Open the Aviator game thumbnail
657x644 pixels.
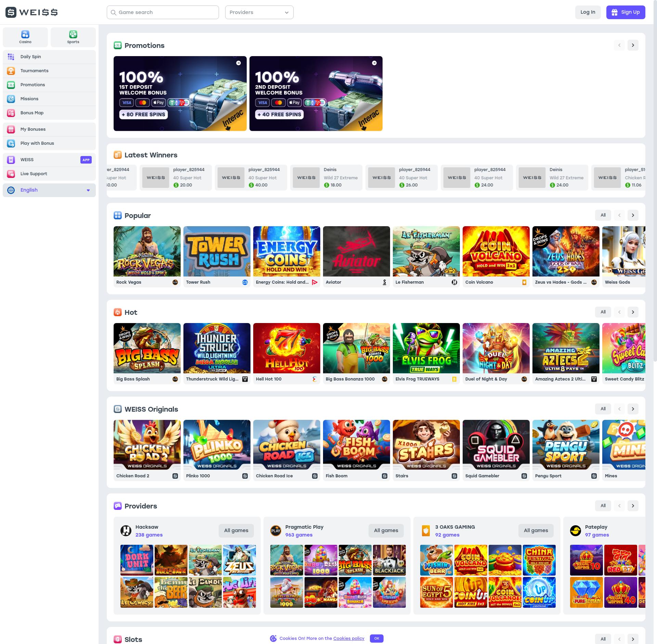[356, 252]
